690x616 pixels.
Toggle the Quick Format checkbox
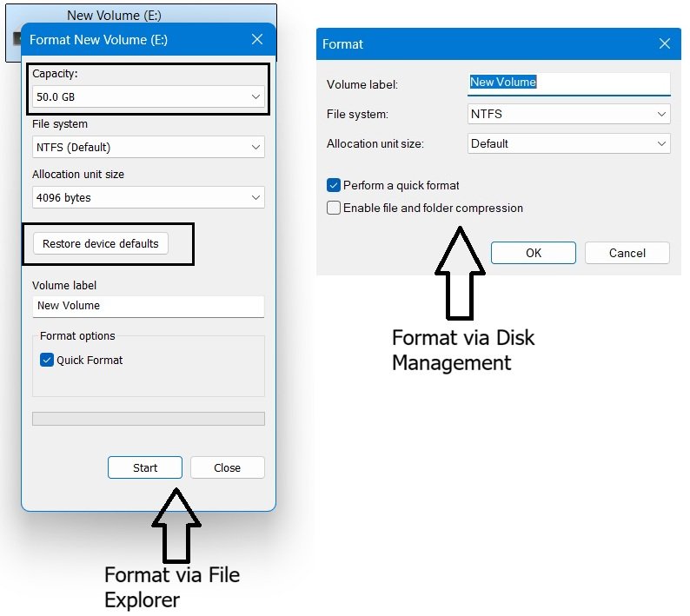[x=47, y=360]
